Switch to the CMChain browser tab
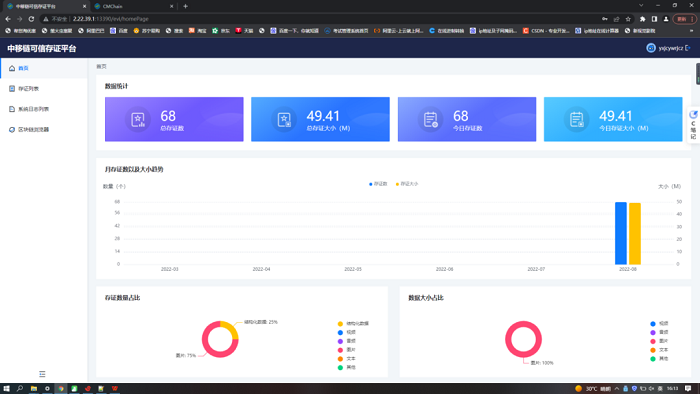 pyautogui.click(x=133, y=6)
